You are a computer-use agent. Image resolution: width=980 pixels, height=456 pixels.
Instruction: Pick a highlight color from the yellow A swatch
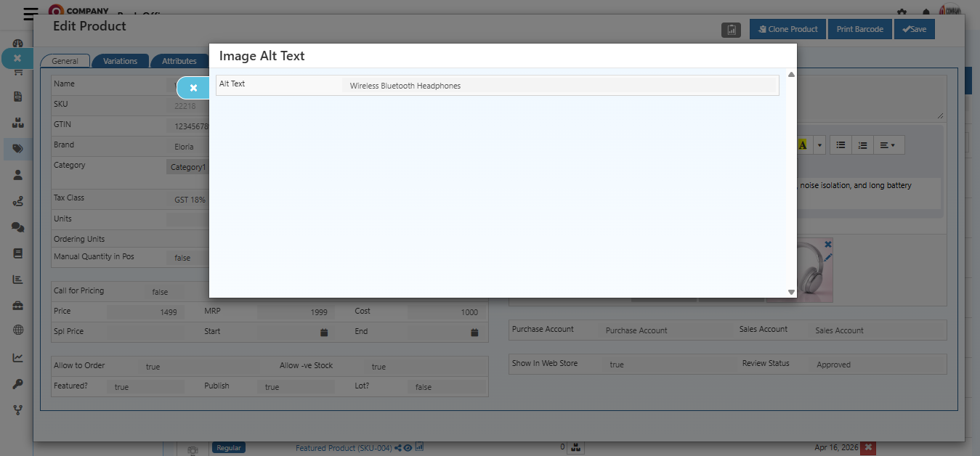802,144
